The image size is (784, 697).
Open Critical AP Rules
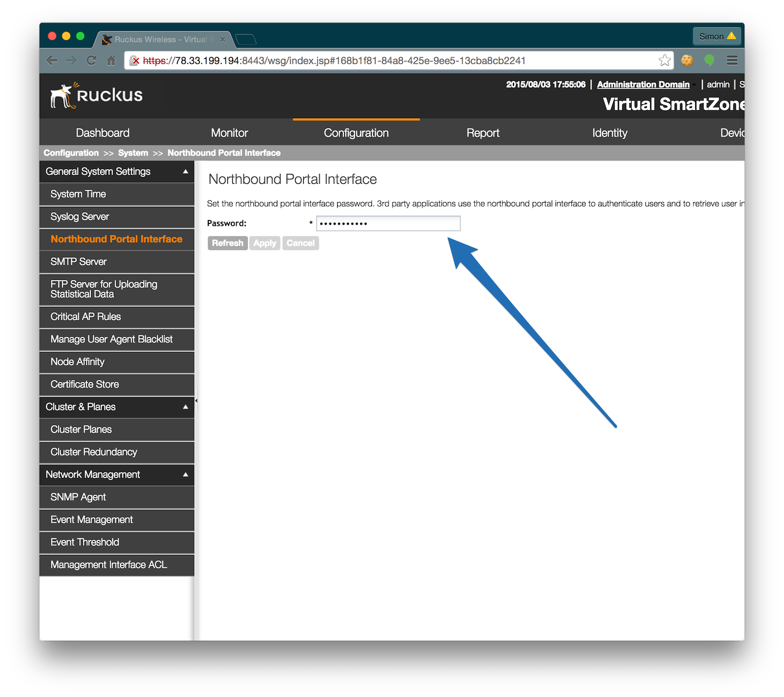tap(117, 317)
